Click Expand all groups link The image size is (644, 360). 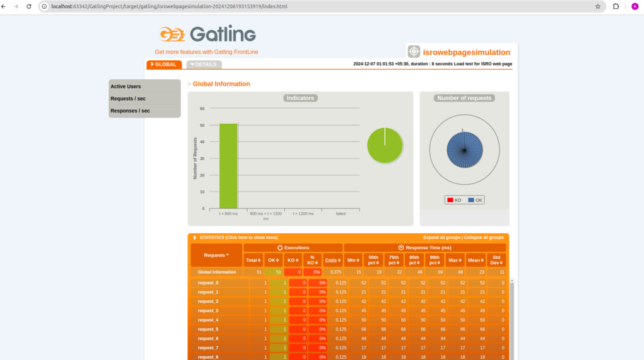[441, 237]
